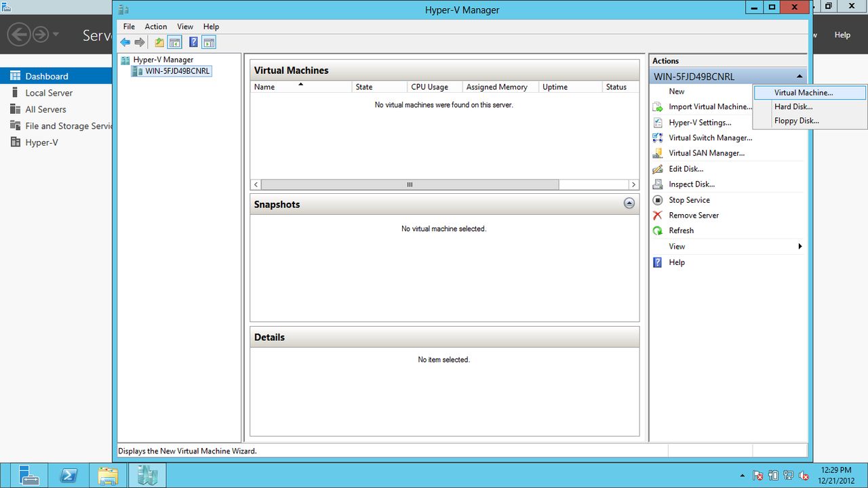
Task: Sort by CPU Usage column header
Action: click(x=435, y=87)
